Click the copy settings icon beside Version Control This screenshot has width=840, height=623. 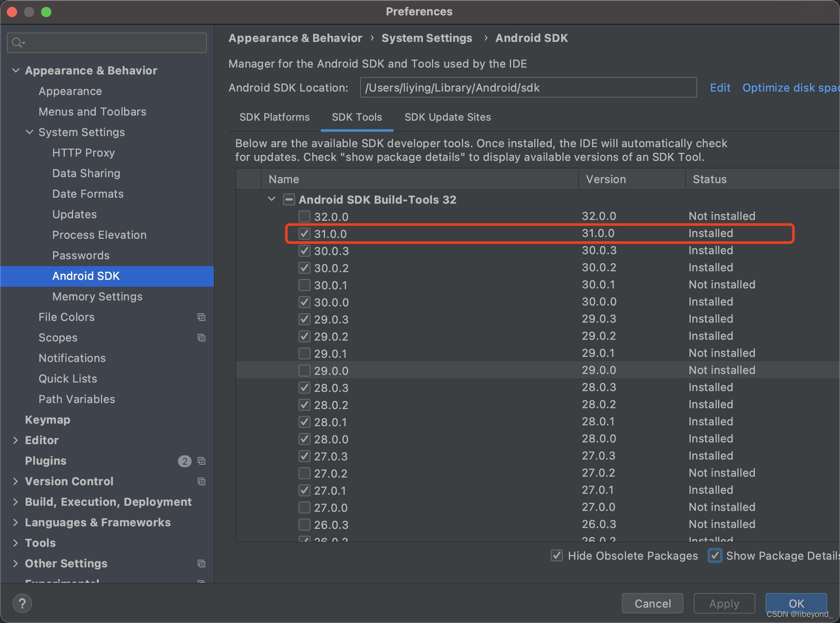coord(201,481)
